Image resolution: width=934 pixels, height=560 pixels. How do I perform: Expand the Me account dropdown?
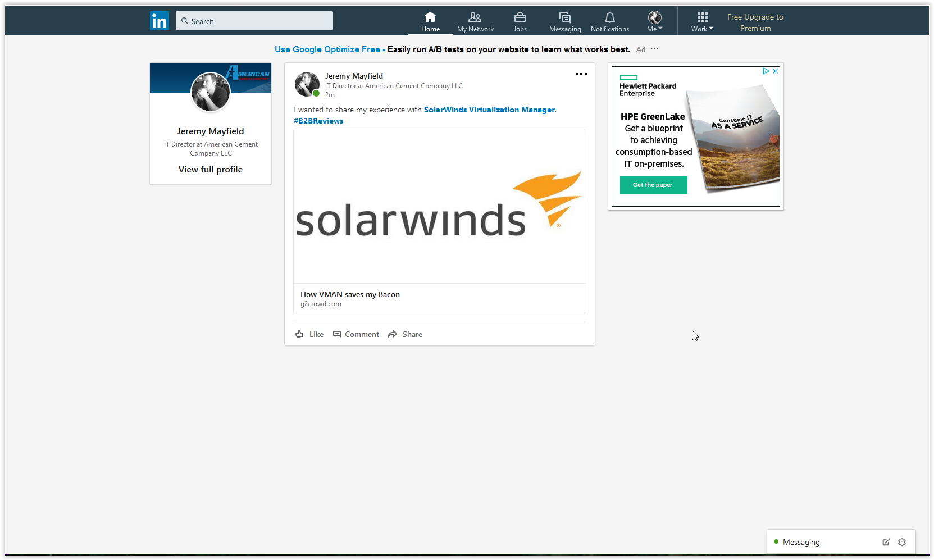(x=655, y=22)
